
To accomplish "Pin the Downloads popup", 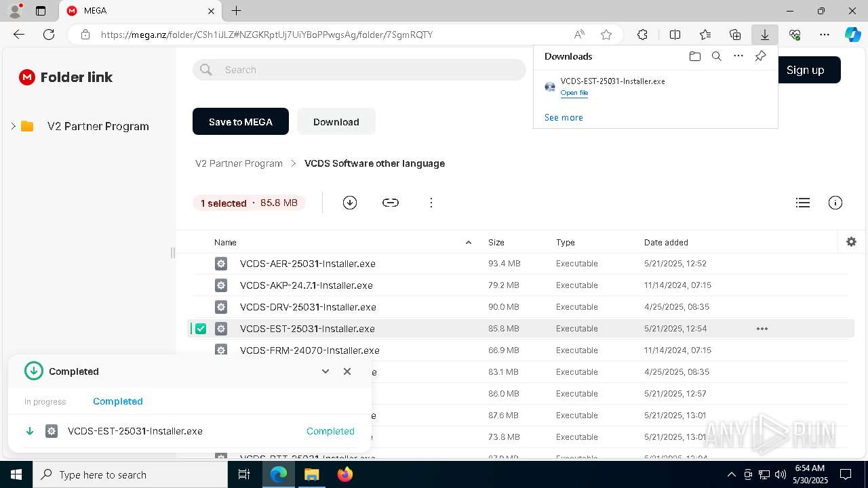I will (x=760, y=56).
